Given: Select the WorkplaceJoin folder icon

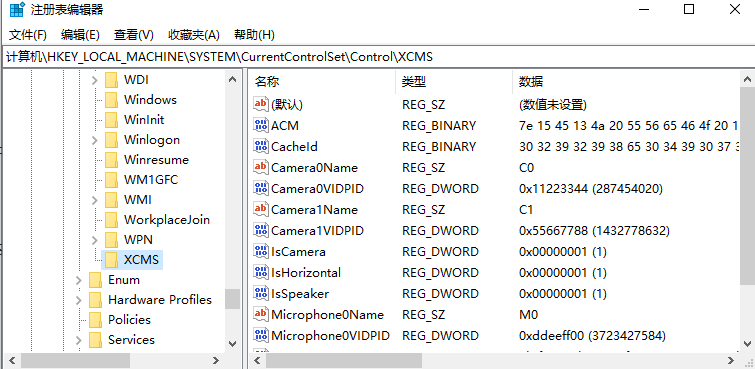Looking at the screenshot, I should click(111, 220).
